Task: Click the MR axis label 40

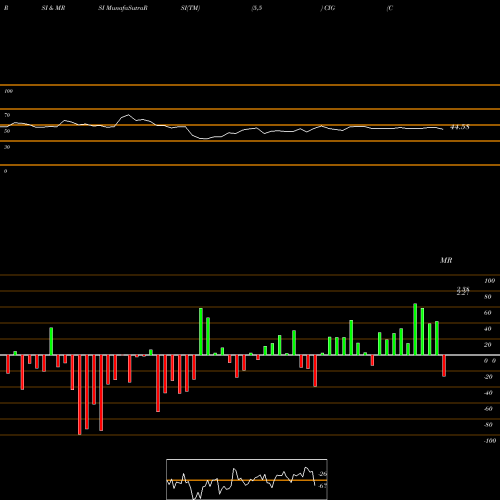Action: pos(488,329)
